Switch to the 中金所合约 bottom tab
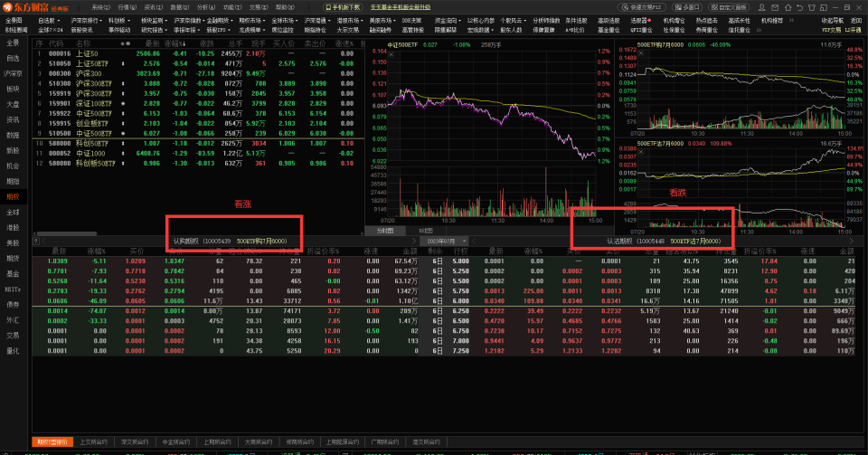This screenshot has width=868, height=455. point(176,441)
